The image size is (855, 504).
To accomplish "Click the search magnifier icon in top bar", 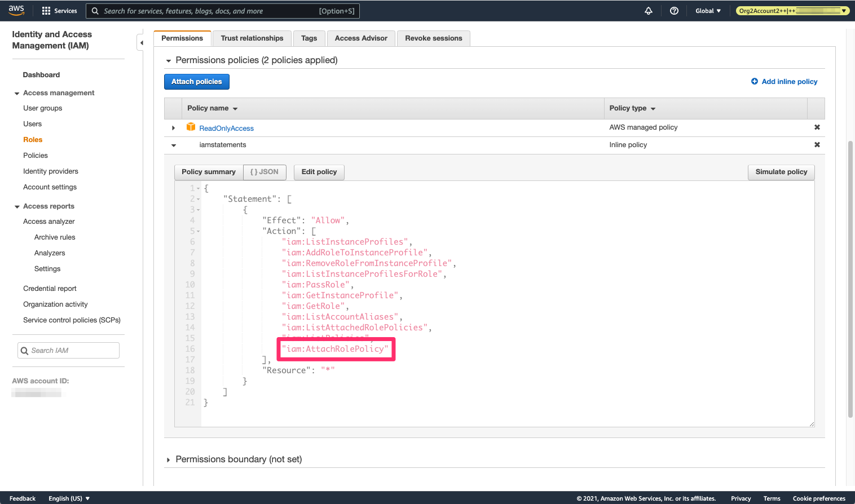I will [x=95, y=11].
